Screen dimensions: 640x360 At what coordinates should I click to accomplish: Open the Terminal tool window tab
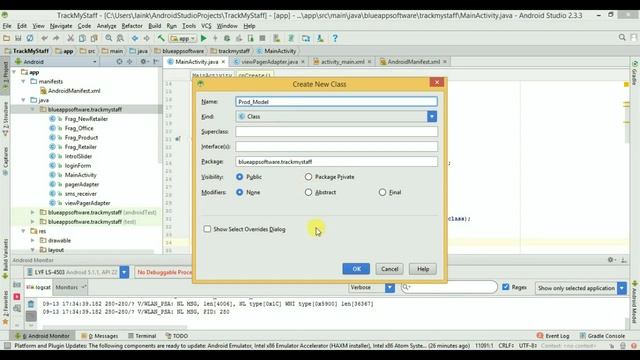[x=142, y=336]
